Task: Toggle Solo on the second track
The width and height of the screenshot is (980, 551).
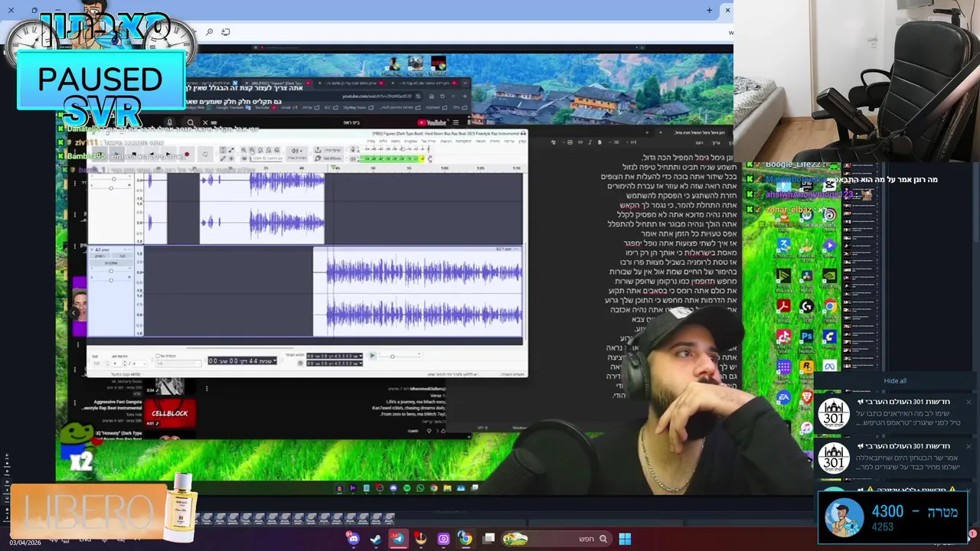Action: (122, 256)
